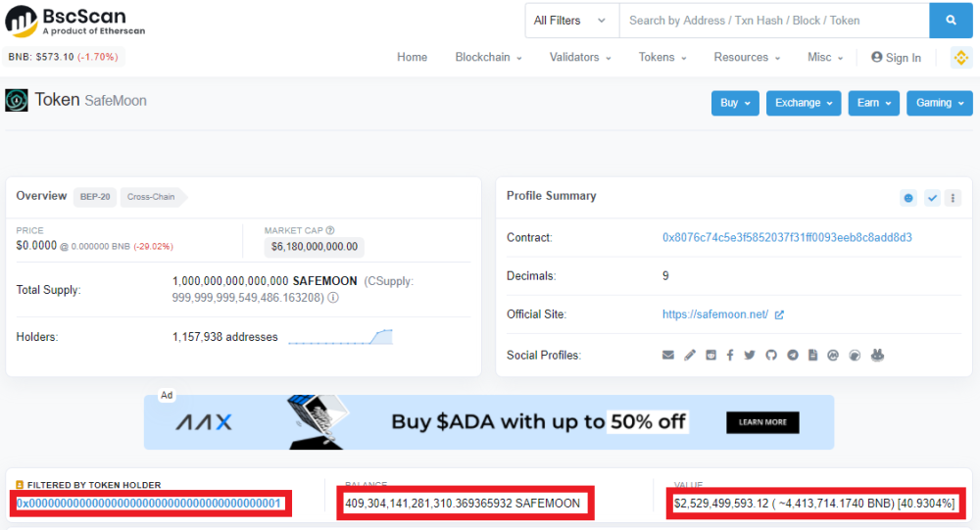Open the Gaming dropdown button
The height and width of the screenshot is (530, 980).
pos(940,103)
